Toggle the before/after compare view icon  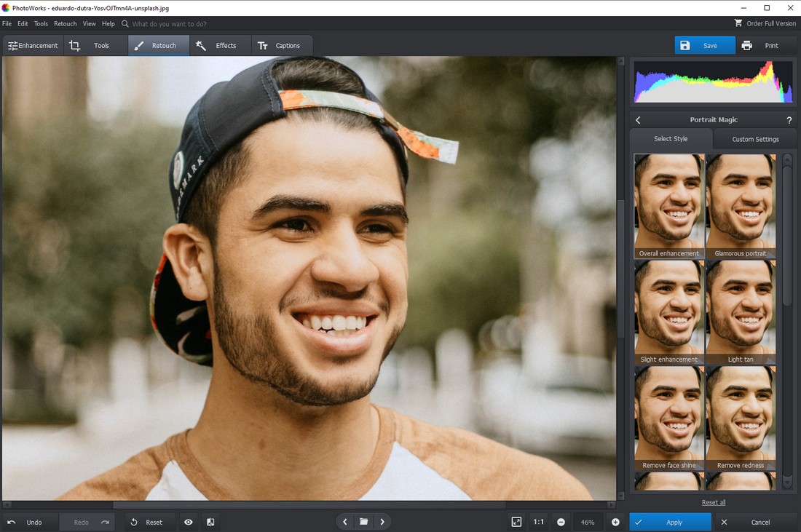(x=210, y=523)
